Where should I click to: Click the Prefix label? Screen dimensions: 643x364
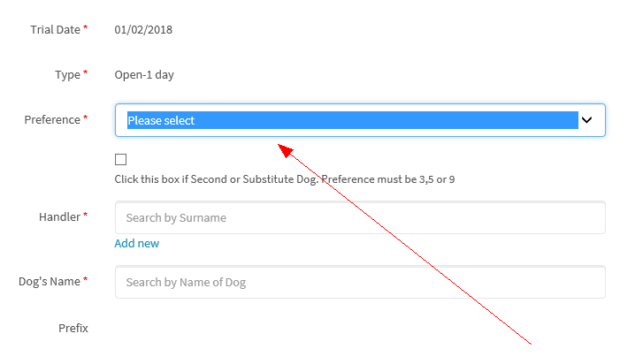73,328
